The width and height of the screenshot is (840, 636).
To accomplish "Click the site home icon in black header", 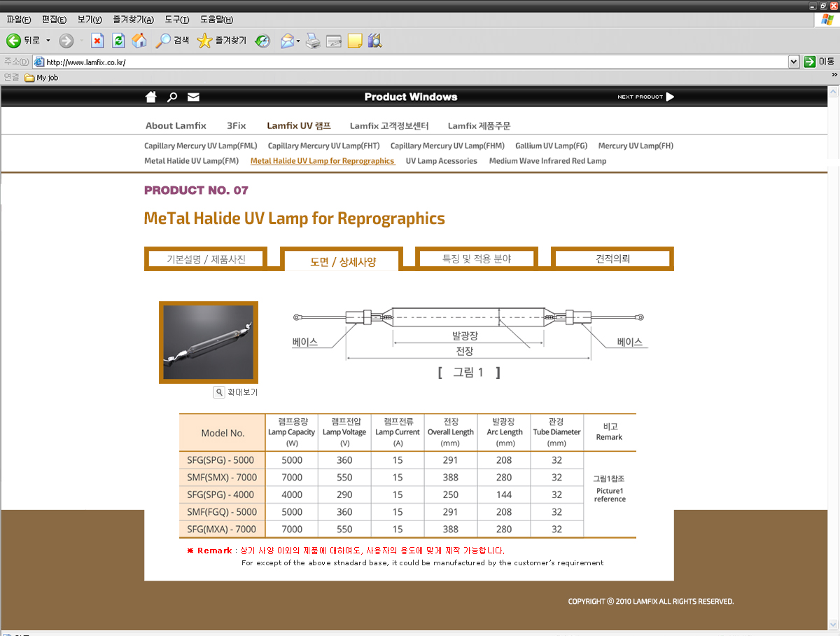I will (150, 97).
